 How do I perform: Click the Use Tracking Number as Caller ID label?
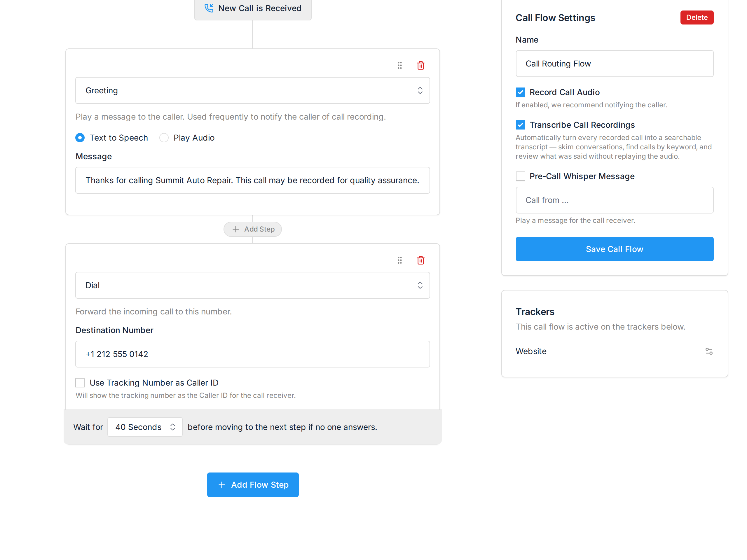[x=154, y=382]
